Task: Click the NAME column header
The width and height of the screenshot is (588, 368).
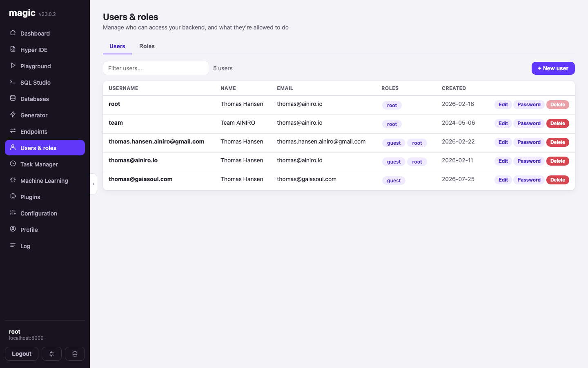Action: click(228, 88)
